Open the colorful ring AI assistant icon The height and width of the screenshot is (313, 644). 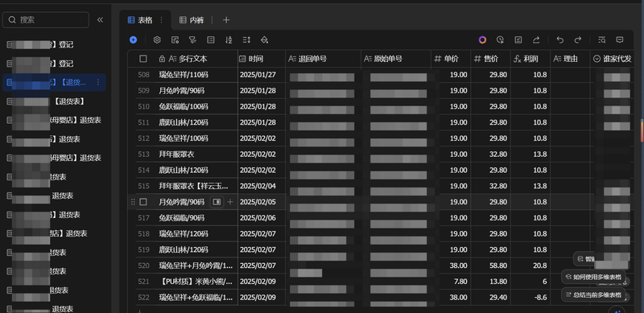(482, 40)
